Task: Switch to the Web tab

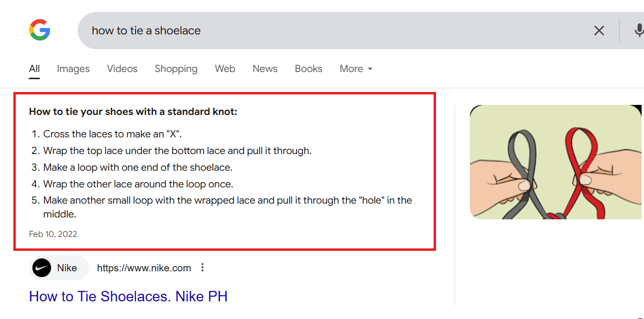Action: pos(225,69)
